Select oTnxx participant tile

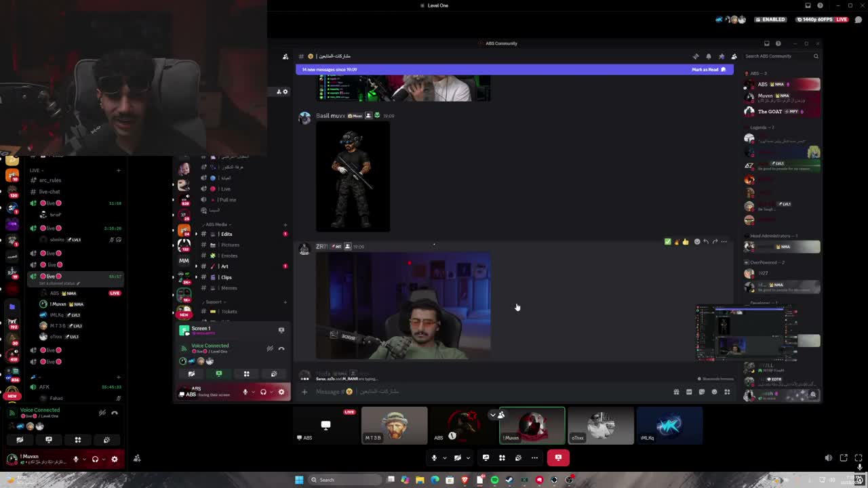pos(600,426)
